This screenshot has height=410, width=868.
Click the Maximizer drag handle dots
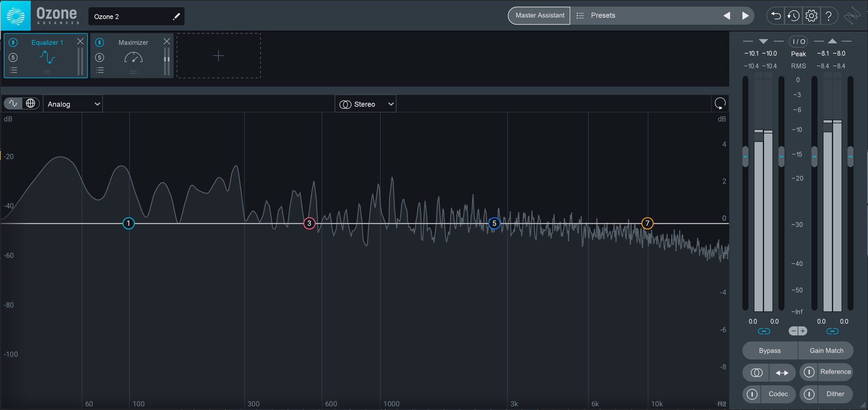tap(133, 72)
